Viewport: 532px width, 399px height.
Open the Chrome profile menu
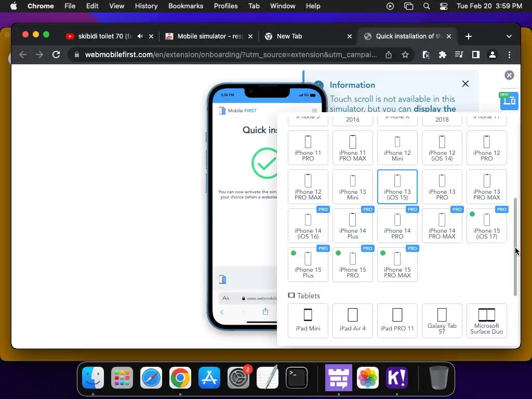click(x=493, y=55)
